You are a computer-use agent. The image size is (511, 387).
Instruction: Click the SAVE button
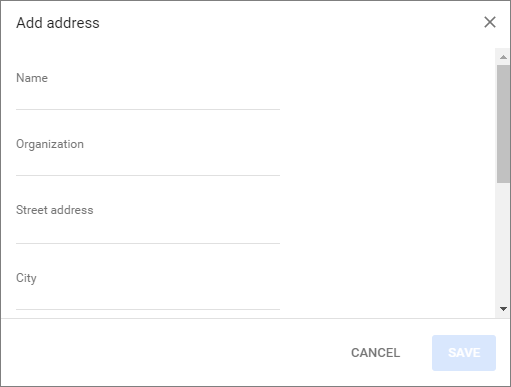pyautogui.click(x=464, y=353)
